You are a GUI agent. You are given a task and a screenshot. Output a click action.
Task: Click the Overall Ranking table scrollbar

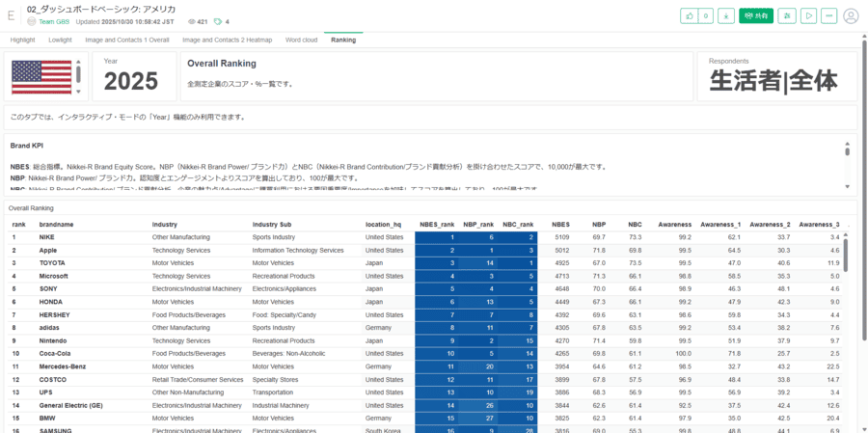point(845,255)
